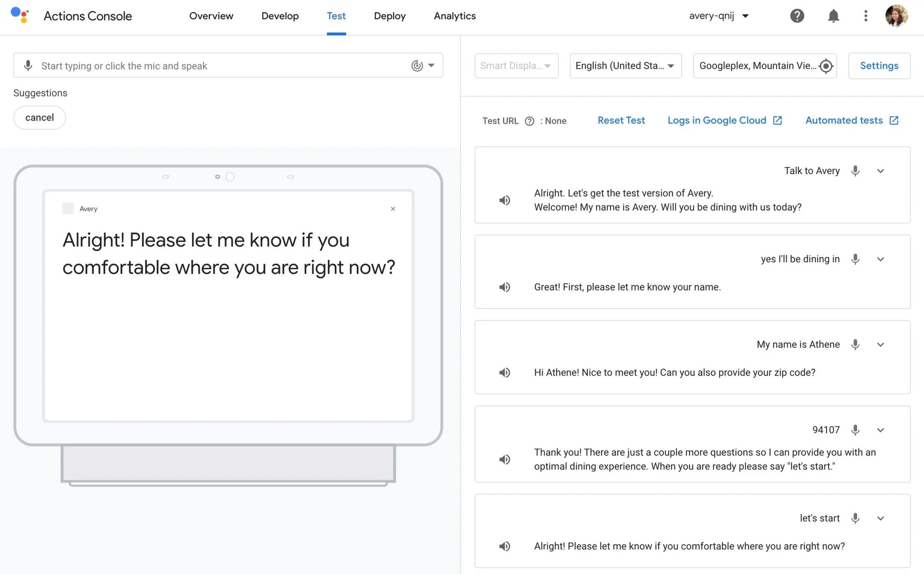Open the notifications bell

pyautogui.click(x=833, y=16)
